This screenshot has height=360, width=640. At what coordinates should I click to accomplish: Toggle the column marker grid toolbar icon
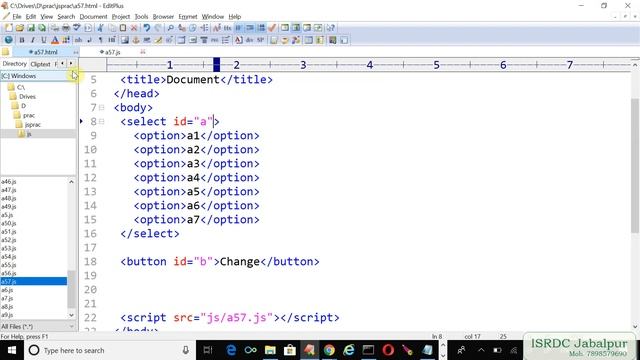click(x=261, y=28)
